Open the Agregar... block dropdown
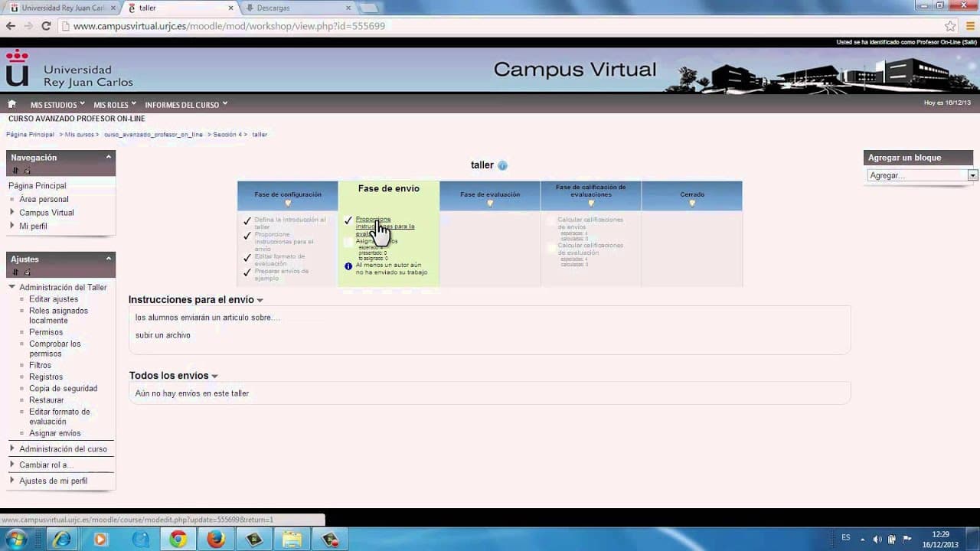Screen dimensions: 980x551 point(923,175)
